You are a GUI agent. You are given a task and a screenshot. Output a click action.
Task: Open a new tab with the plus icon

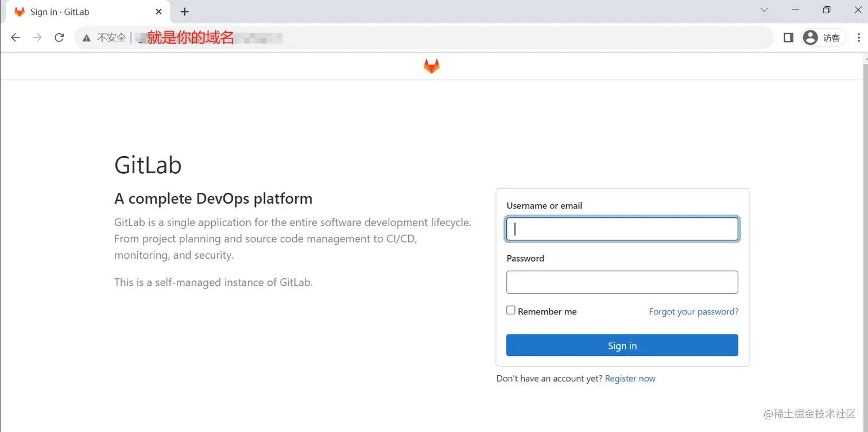point(184,11)
